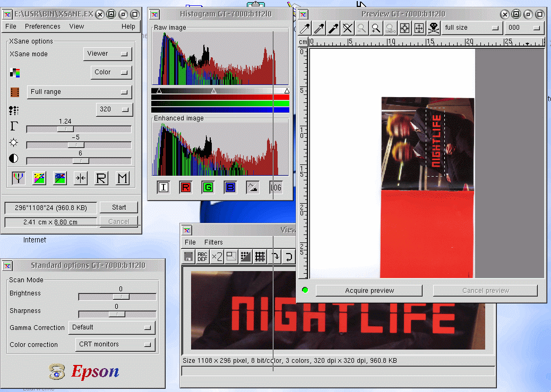The image size is (551, 392).
Task: Click the contrast slider showing 6
Action: (x=79, y=161)
